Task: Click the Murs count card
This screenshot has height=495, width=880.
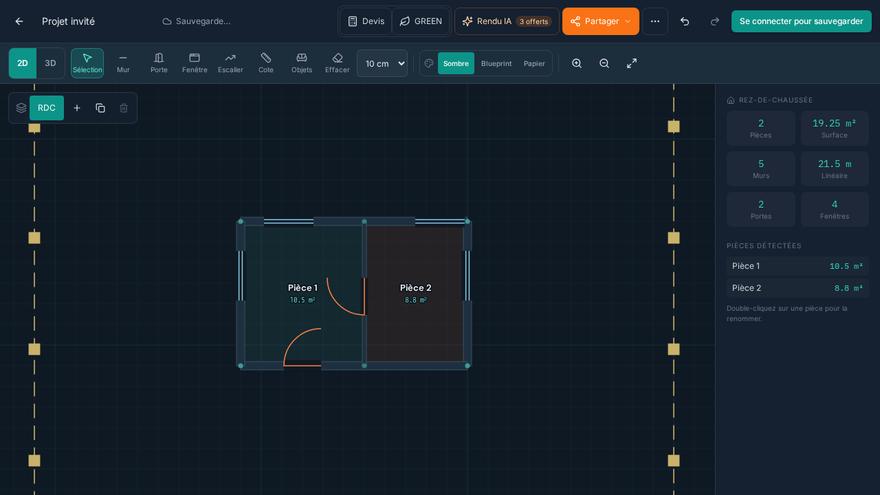Action: [x=760, y=169]
